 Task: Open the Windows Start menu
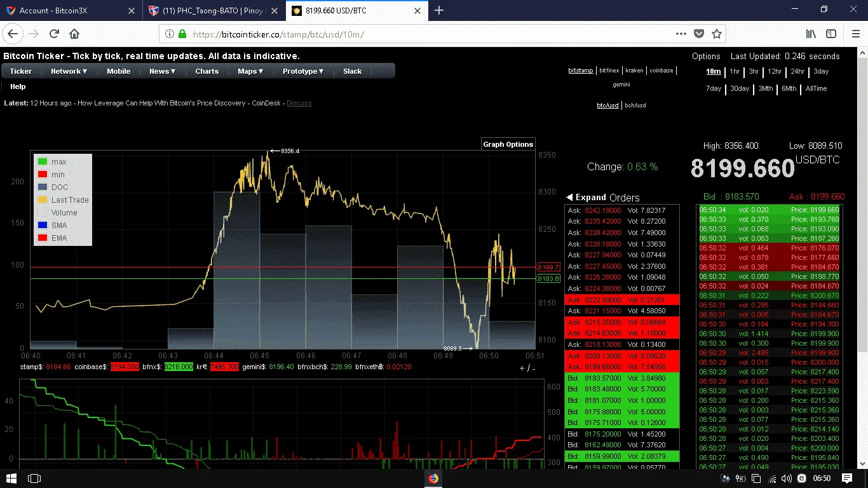point(11,478)
